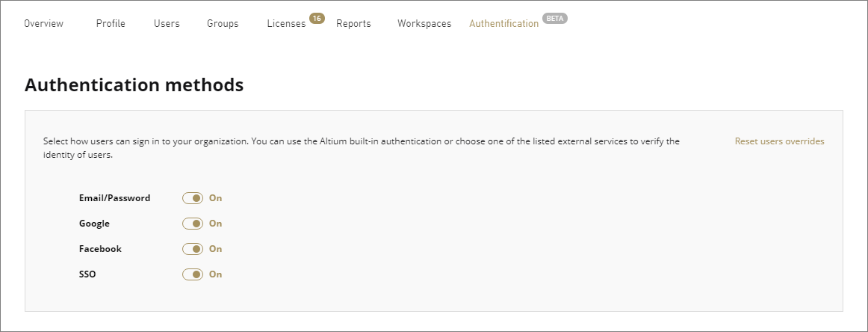Click the BETA badge beside Authentification
This screenshot has width=868, height=332.
point(555,18)
